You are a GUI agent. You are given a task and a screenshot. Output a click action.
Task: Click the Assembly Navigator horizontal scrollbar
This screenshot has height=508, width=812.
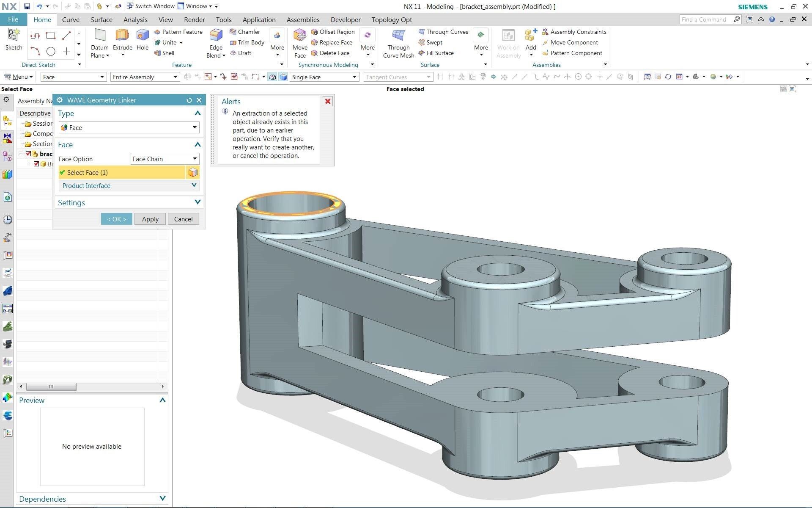tap(92, 387)
